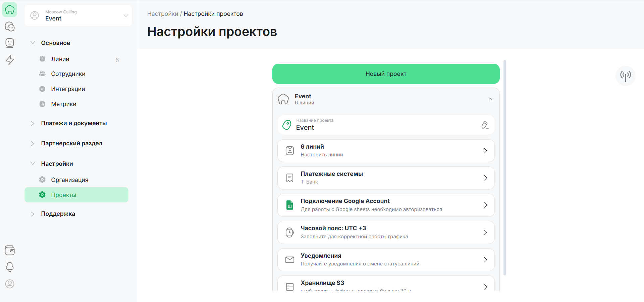The image size is (644, 302).
Task: Open the bot face icon in left rail
Action: tap(10, 43)
